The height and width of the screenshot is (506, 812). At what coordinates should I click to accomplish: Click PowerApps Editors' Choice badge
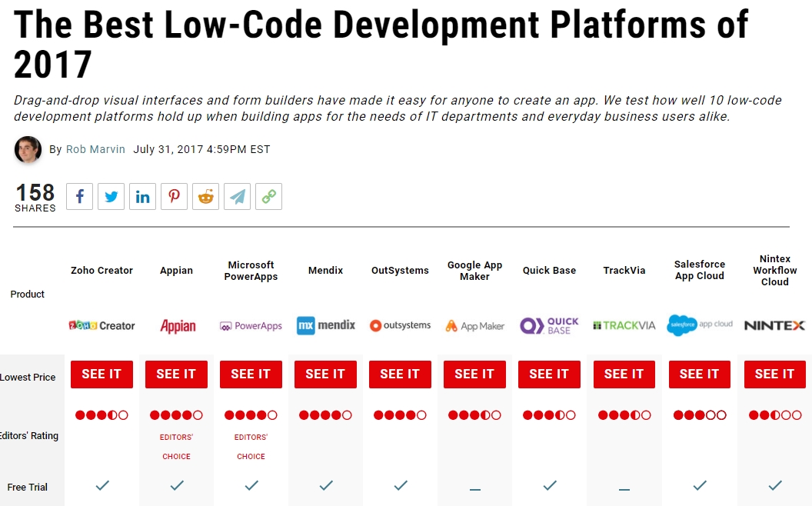[x=251, y=447]
